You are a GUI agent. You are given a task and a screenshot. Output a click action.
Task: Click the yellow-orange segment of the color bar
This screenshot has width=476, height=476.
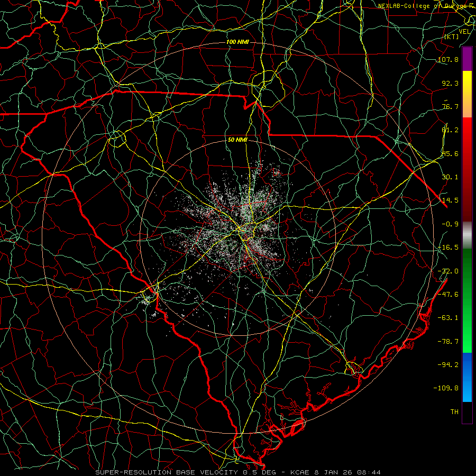pos(467,94)
